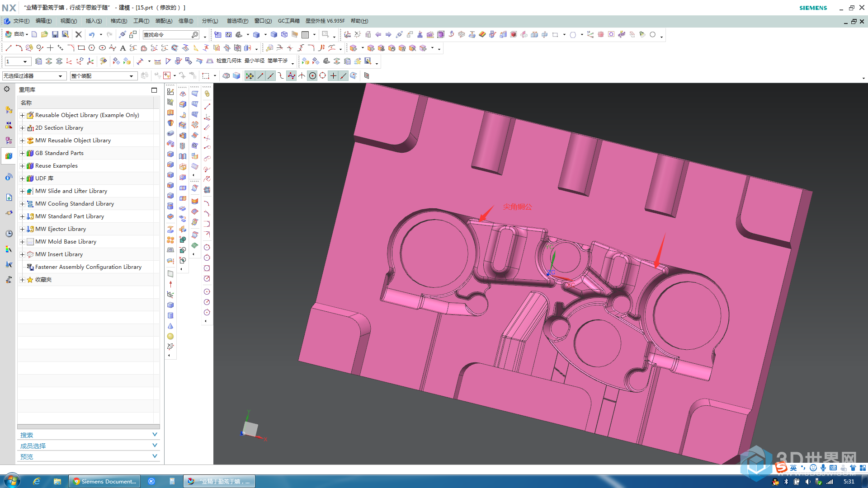The image size is (868, 488).
Task: Open the 启动 start dropdown
Action: (17, 34)
